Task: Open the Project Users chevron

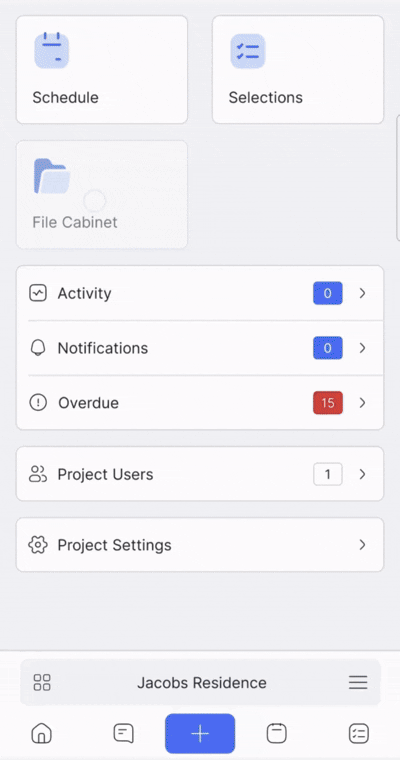Action: 362,474
